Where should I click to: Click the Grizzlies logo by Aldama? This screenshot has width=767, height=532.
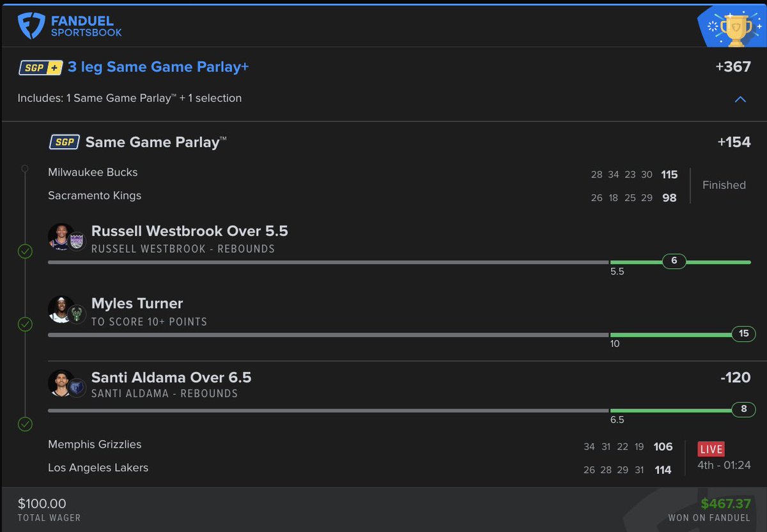point(77,388)
